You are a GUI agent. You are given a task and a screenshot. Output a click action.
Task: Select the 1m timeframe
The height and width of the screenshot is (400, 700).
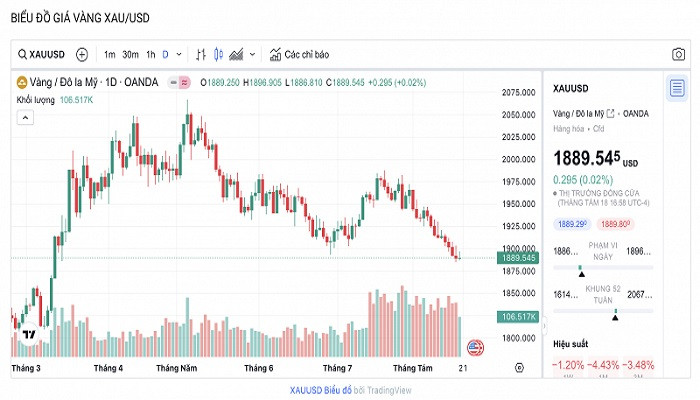click(109, 54)
